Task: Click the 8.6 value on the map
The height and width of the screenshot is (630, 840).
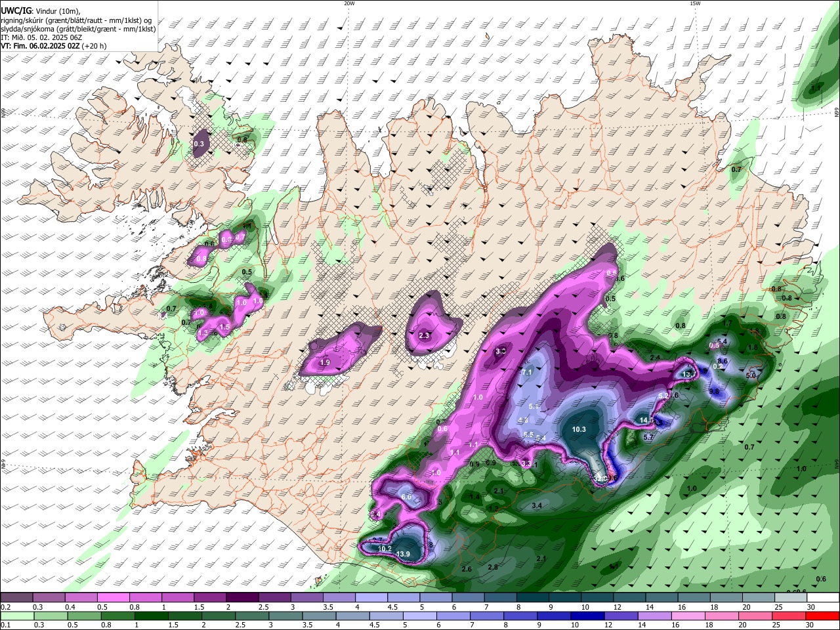Action: point(723,361)
